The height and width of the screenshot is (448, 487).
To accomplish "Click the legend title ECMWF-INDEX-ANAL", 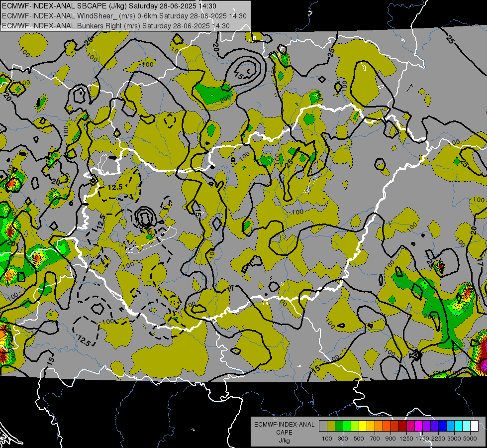I will tap(284, 425).
